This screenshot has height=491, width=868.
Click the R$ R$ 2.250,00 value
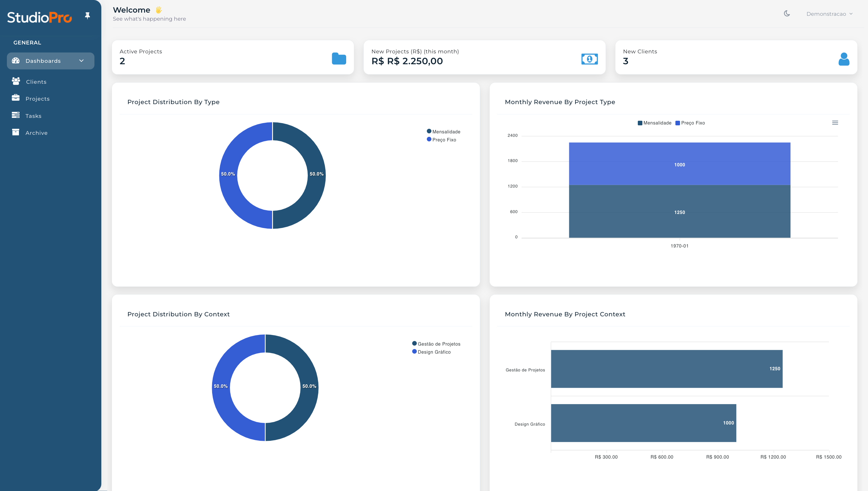(x=407, y=61)
